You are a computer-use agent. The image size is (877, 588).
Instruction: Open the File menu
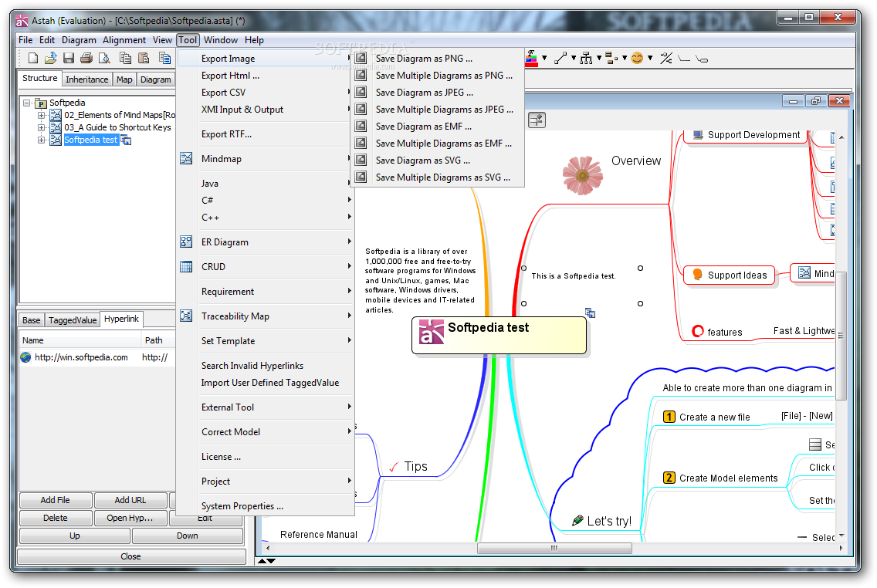[25, 39]
